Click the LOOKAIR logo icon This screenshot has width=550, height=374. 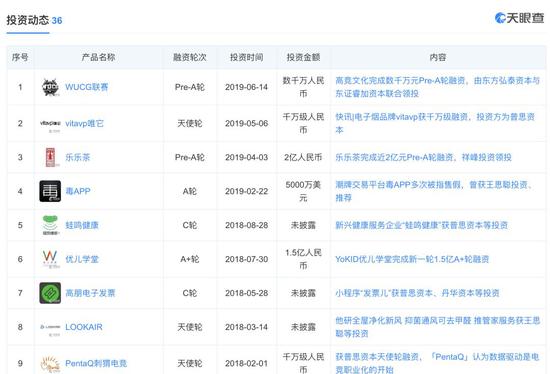pos(50,328)
